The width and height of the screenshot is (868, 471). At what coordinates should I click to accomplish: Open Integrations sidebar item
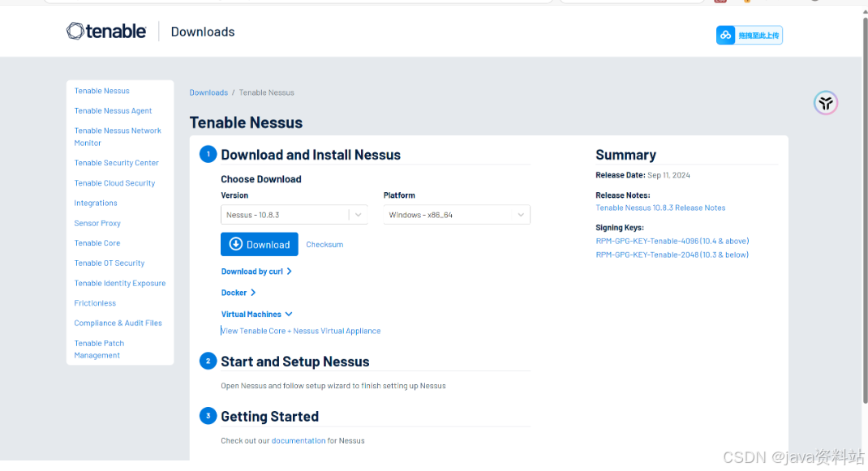pyautogui.click(x=96, y=203)
